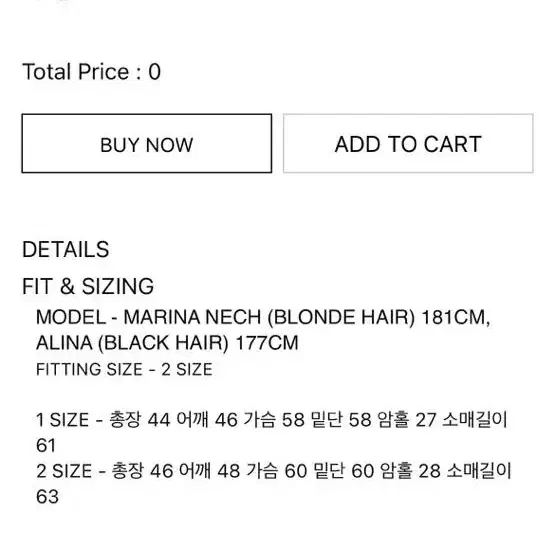Select the sleeve length value 61
This screenshot has height=555, width=555.
(46, 446)
